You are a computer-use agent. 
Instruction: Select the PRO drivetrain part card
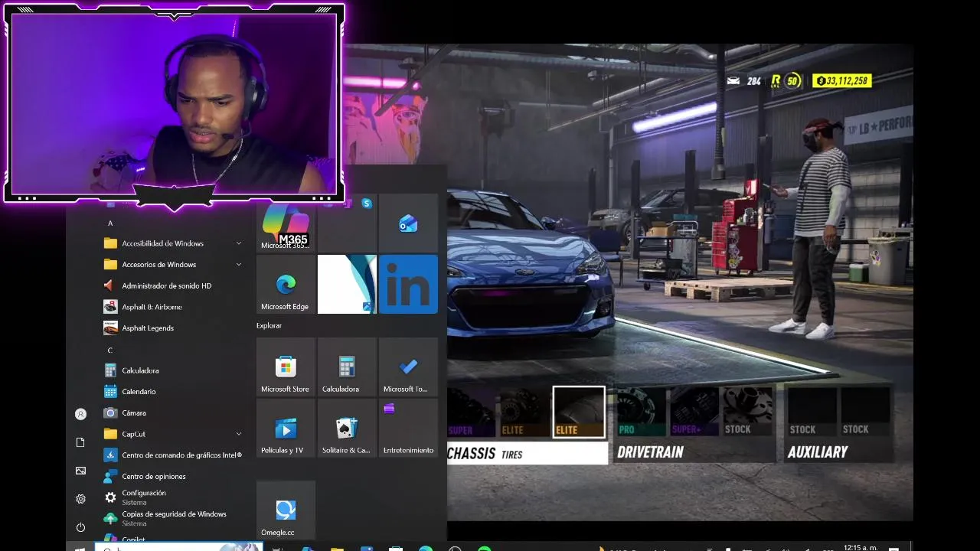coord(642,412)
